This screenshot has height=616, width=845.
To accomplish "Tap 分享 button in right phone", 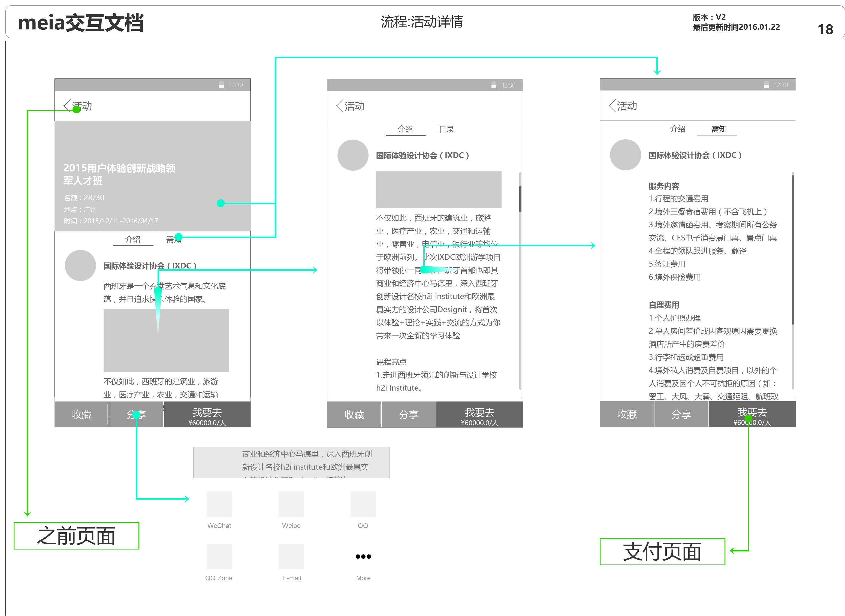I will coord(681,414).
